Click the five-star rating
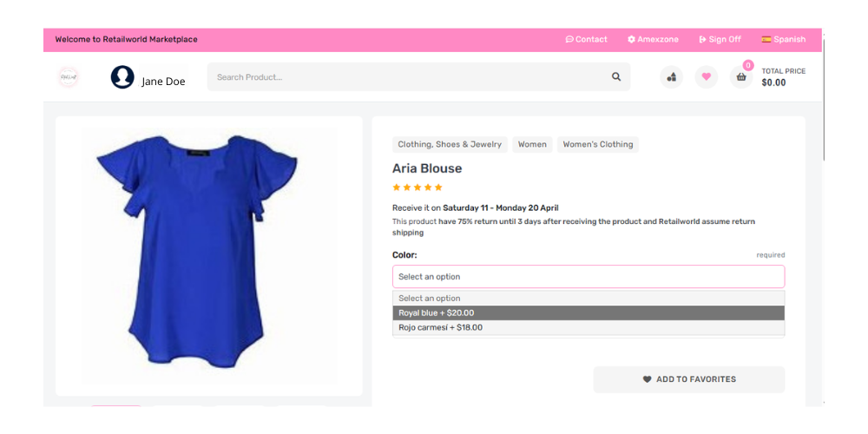The width and height of the screenshot is (868, 434). coord(418,187)
